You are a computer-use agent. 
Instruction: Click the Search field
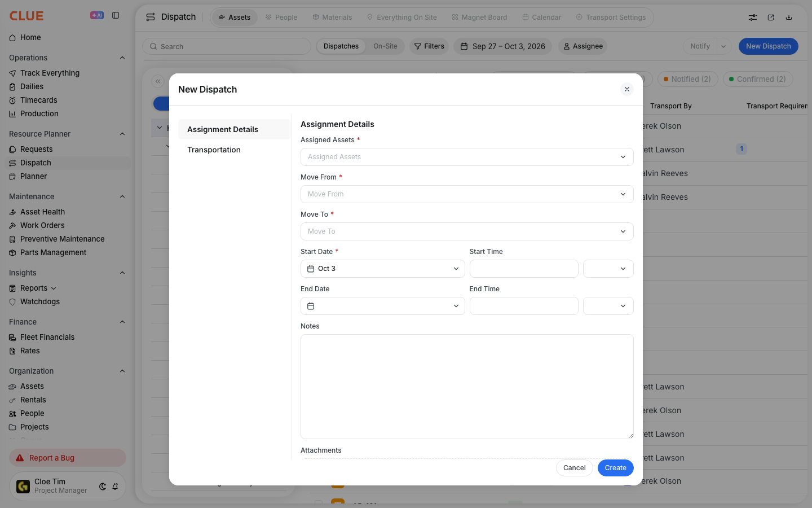tap(227, 46)
